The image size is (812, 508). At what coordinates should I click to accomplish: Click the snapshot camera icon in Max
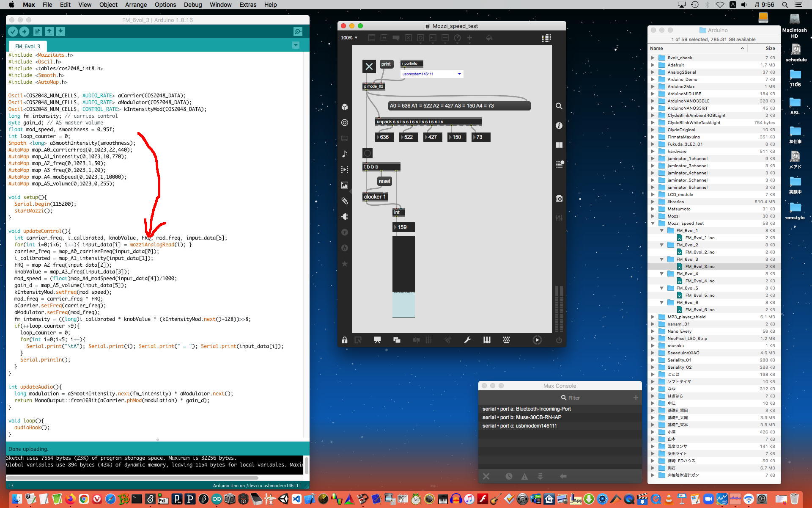point(559,199)
